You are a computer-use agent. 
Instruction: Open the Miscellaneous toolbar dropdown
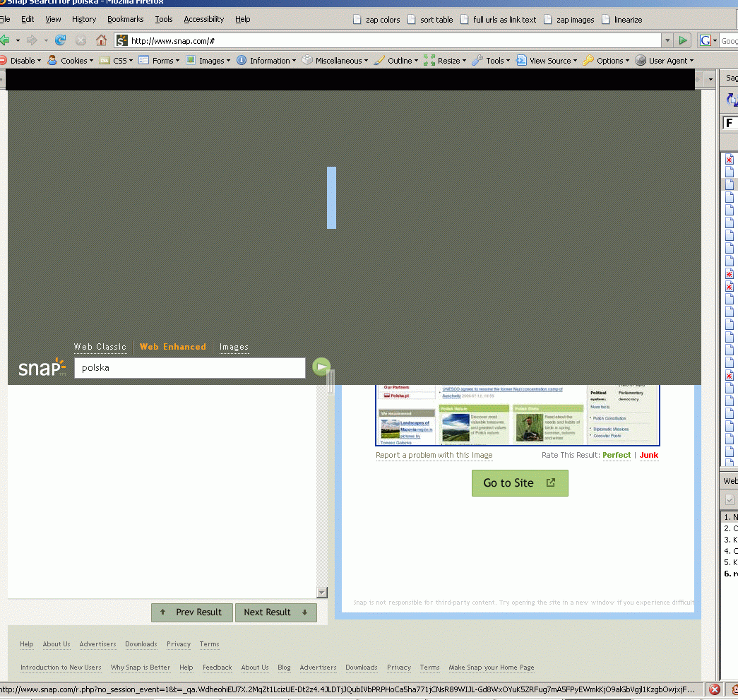pyautogui.click(x=335, y=61)
